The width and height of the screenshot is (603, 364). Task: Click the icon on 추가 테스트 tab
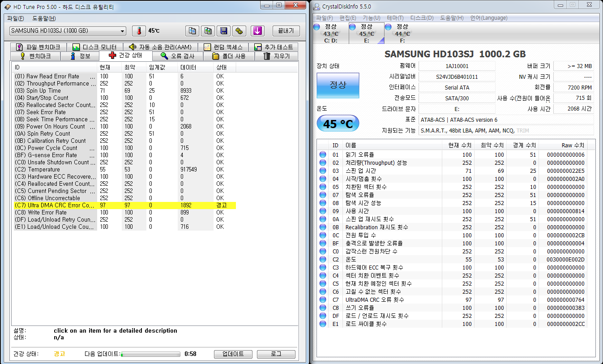point(258,47)
